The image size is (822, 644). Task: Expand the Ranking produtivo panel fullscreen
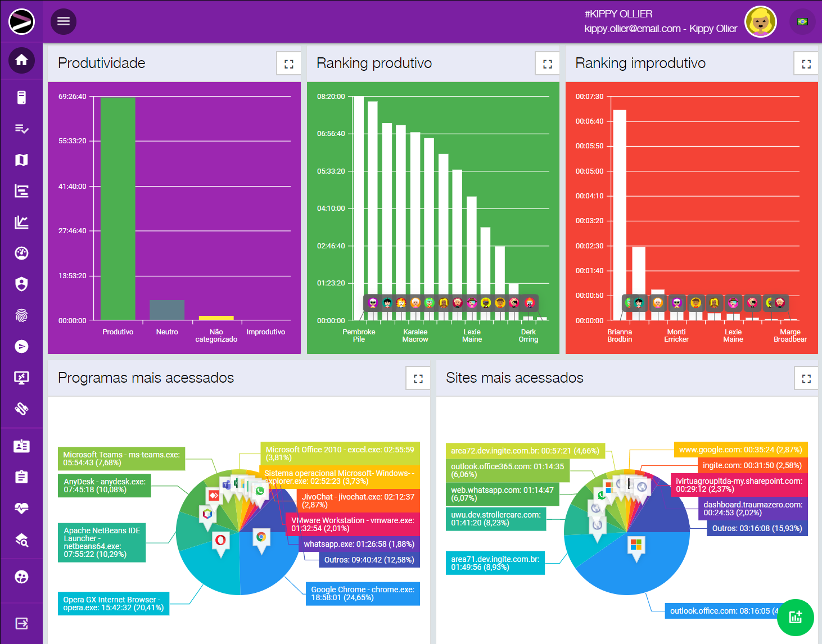coord(547,64)
